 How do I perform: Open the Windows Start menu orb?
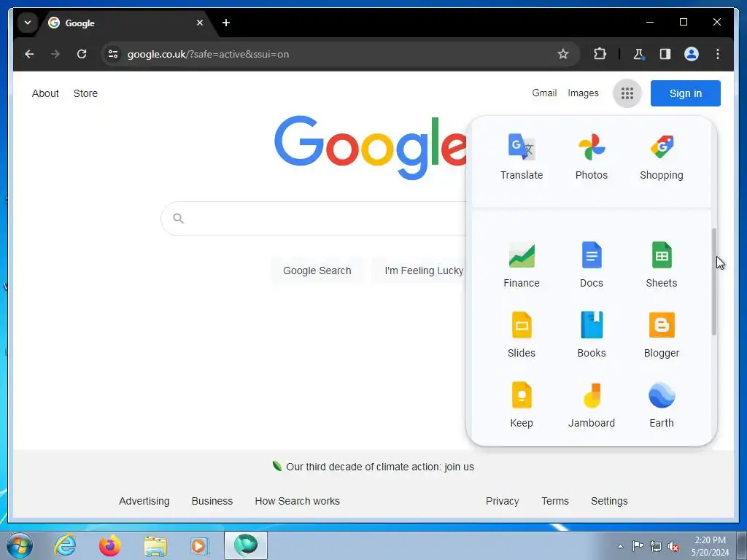point(20,545)
